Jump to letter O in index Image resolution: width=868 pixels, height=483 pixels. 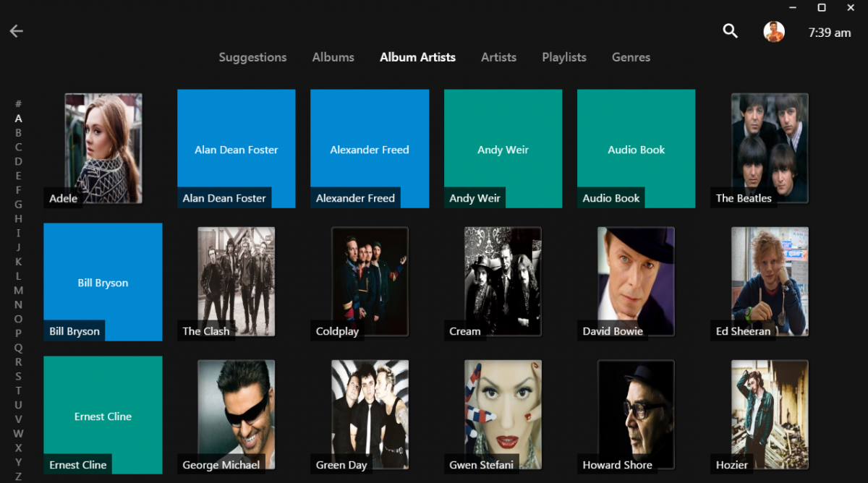(x=19, y=319)
